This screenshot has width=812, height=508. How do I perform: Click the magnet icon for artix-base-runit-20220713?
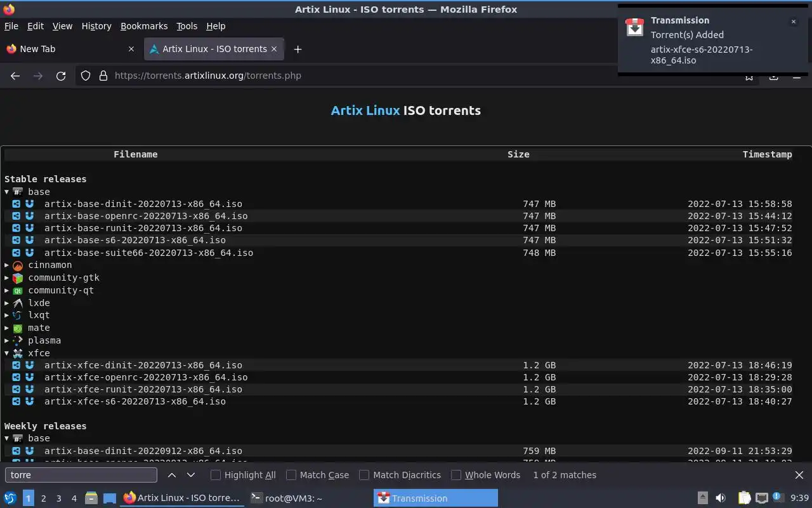click(x=29, y=228)
